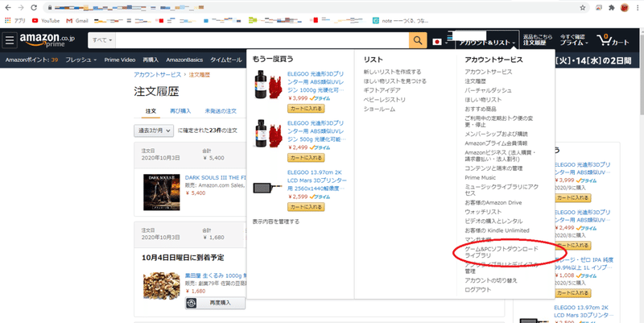
Task: Click アカウントの切り替え
Action: click(x=491, y=280)
